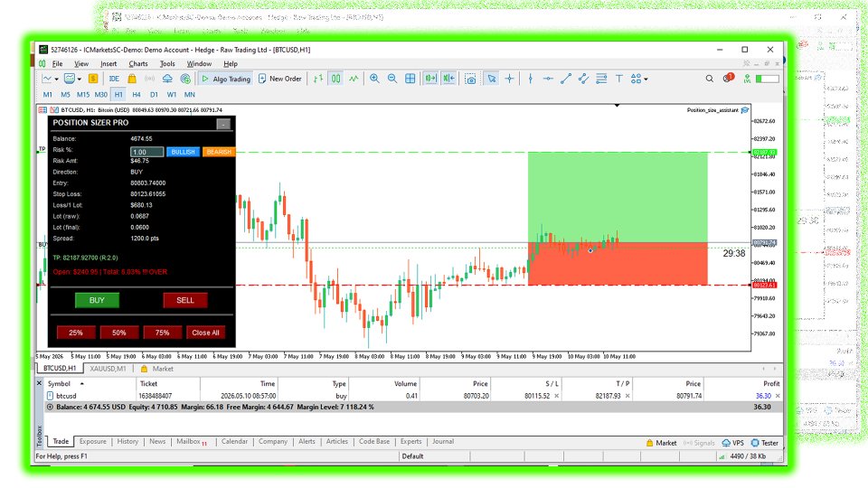Minimize the Position Sizer Pro panel
The height and width of the screenshot is (488, 868).
click(x=223, y=124)
